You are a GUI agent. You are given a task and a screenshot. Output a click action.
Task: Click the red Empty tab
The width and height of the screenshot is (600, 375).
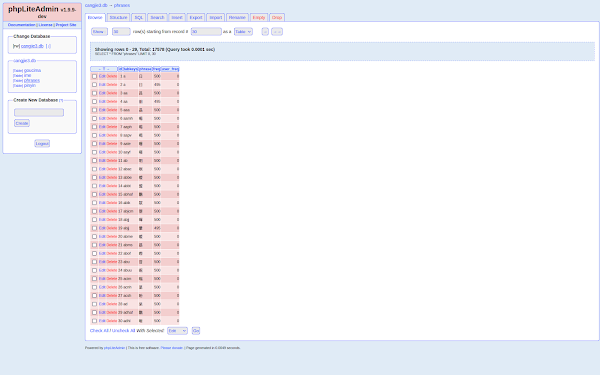pyautogui.click(x=259, y=18)
